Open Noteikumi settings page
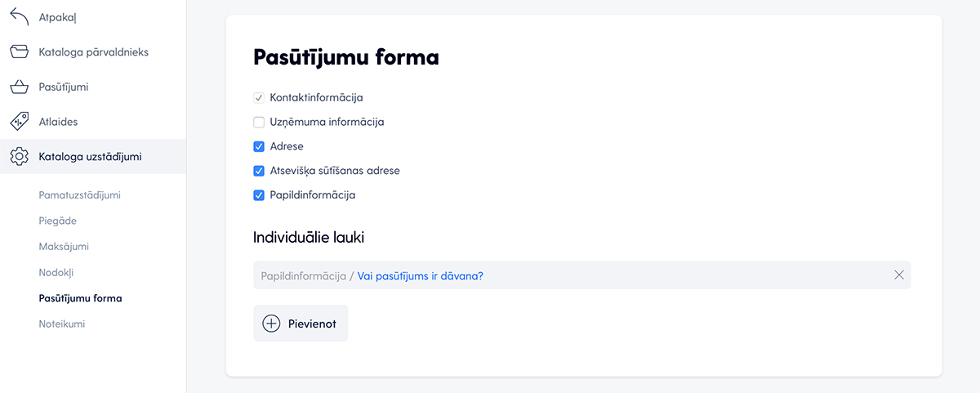The width and height of the screenshot is (980, 393). point(61,324)
